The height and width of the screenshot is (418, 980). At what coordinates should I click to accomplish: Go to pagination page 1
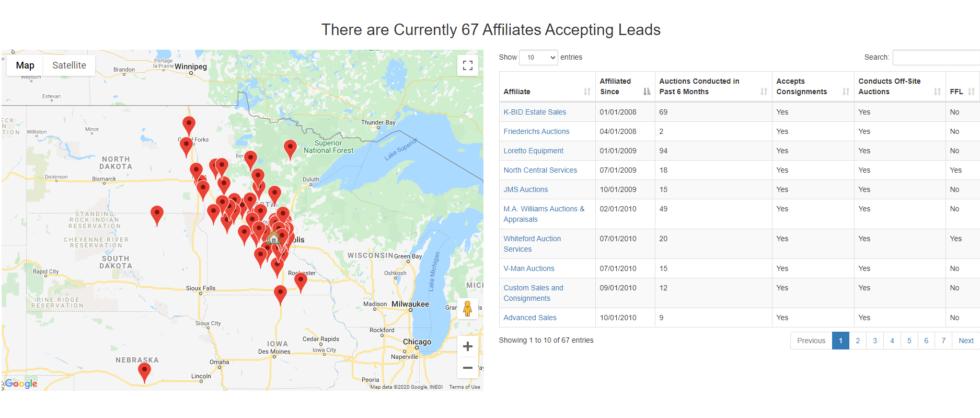pos(840,341)
